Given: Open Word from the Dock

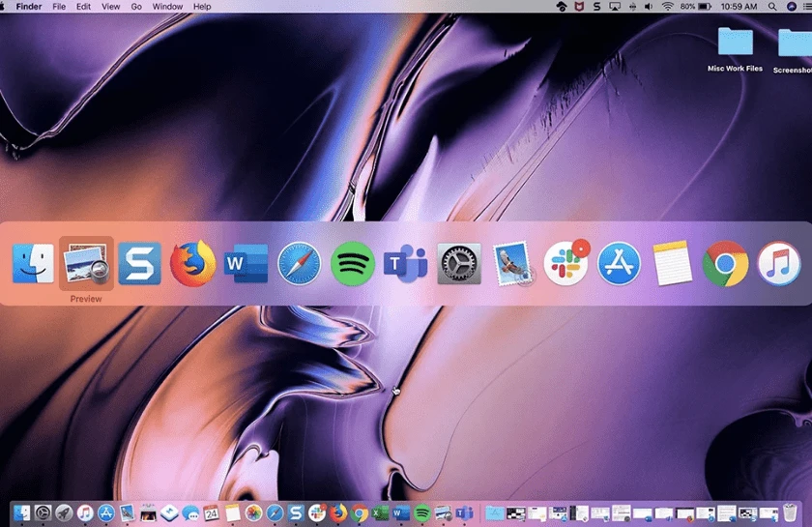Looking at the screenshot, I should point(401,513).
